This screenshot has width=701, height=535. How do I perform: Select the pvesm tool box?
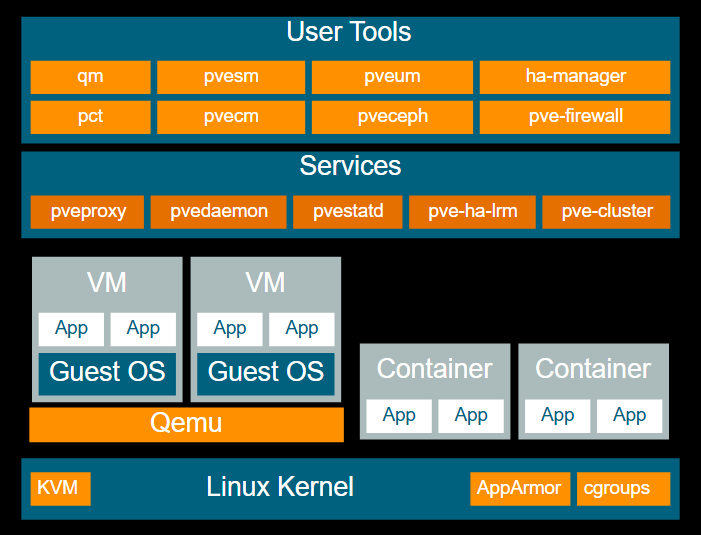(231, 77)
